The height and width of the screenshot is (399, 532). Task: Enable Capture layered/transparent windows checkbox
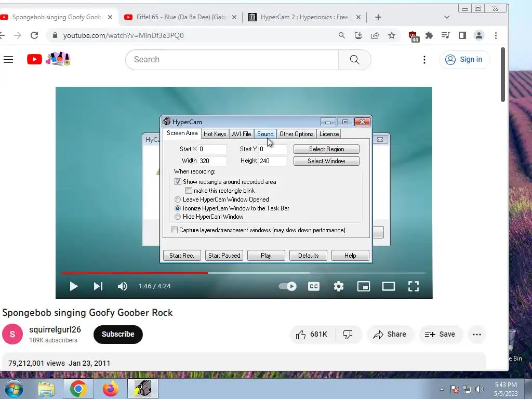click(x=175, y=230)
